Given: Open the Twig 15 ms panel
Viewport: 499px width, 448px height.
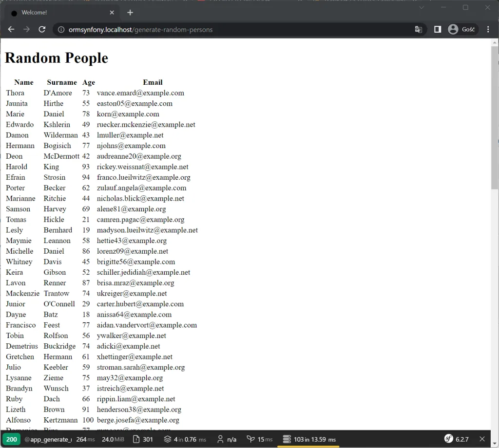Looking at the screenshot, I should [260, 439].
